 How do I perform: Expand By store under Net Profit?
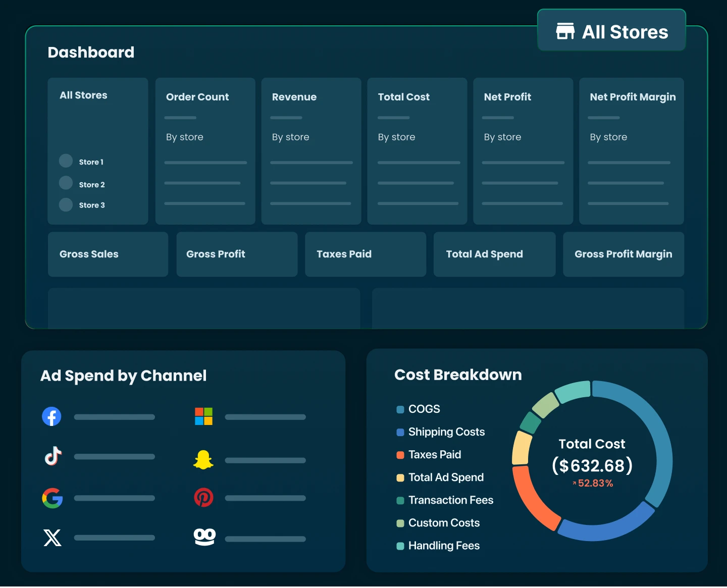(502, 137)
